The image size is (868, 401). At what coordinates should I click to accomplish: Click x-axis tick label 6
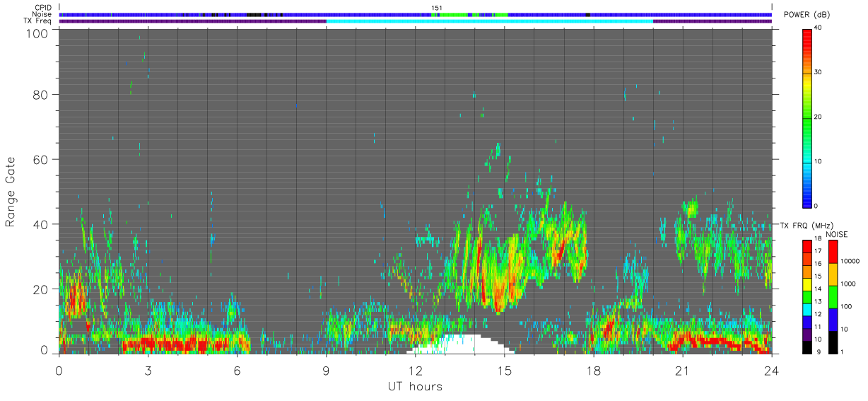237,371
